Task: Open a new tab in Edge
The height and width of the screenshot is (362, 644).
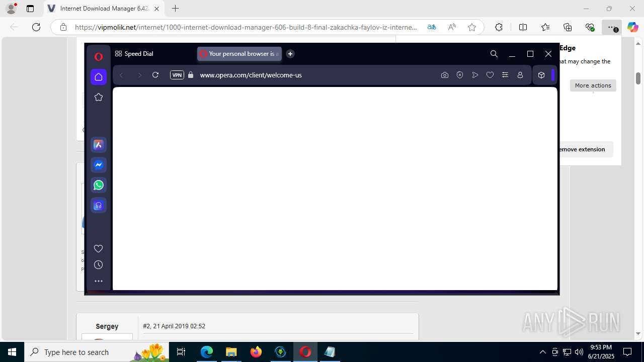Action: pyautogui.click(x=175, y=9)
